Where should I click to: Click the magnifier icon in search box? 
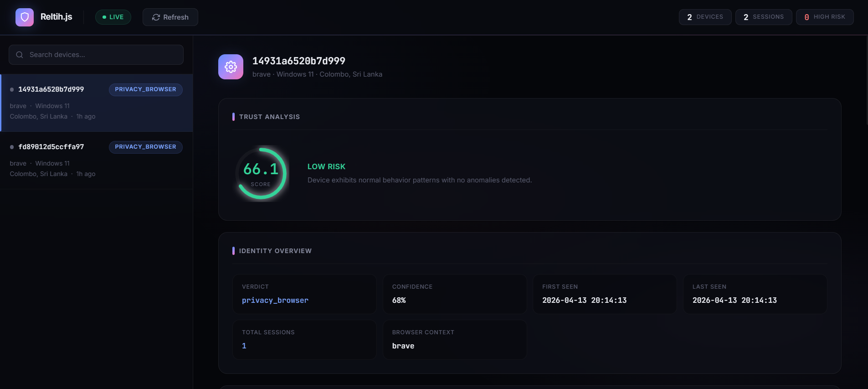pyautogui.click(x=20, y=55)
